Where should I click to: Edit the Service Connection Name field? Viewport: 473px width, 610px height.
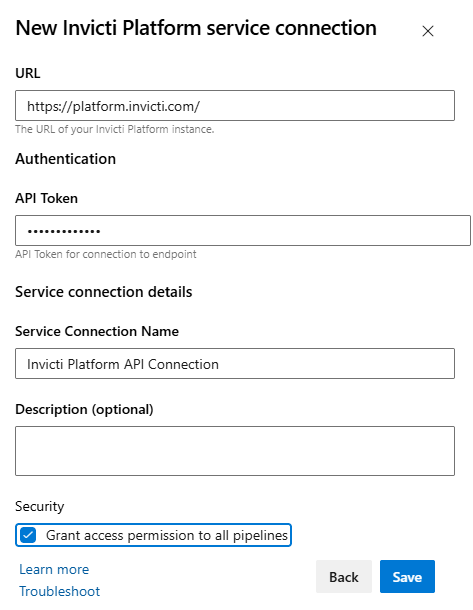(x=235, y=363)
